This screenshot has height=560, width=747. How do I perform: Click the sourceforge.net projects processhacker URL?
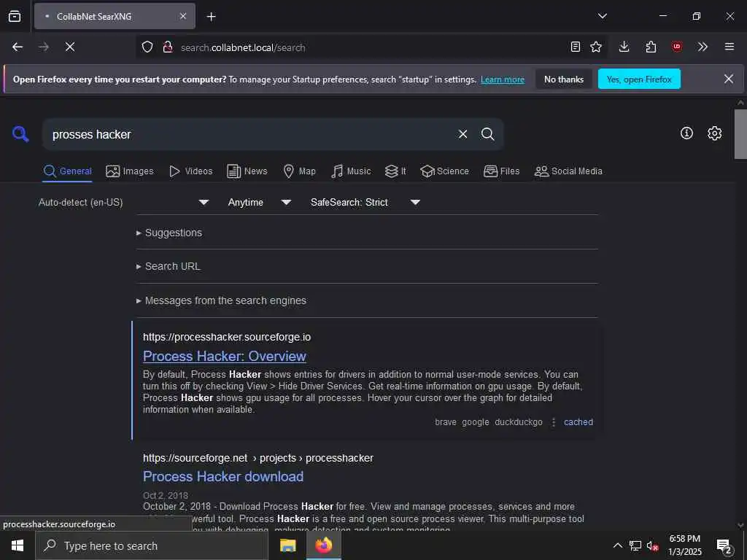pos(258,458)
